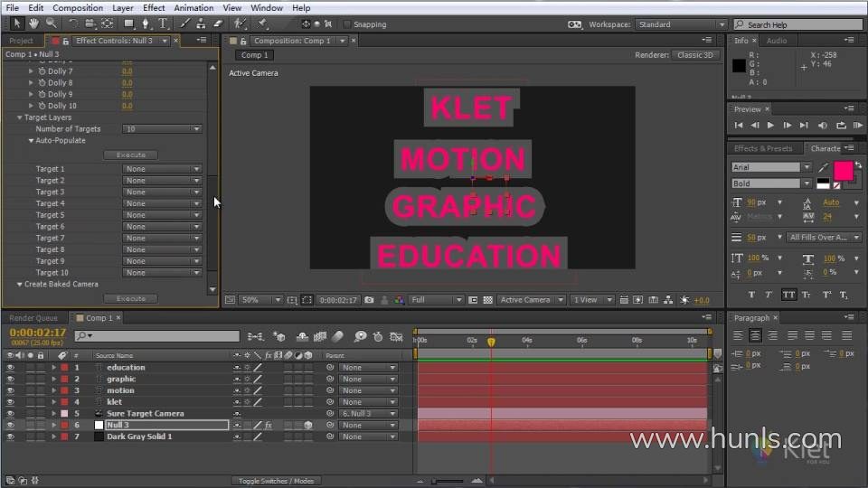Select the Horizontal Type tool
Image resolution: width=868 pixels, height=488 pixels.
coord(163,23)
